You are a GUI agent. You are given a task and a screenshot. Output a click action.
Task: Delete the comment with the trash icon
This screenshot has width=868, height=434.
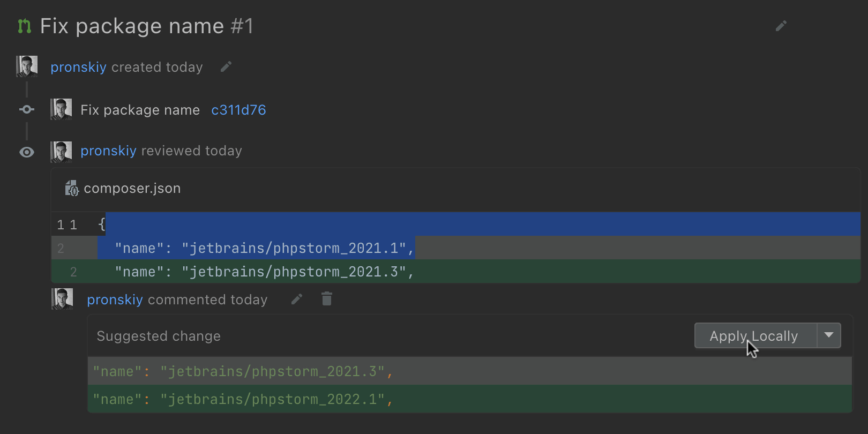pos(327,299)
